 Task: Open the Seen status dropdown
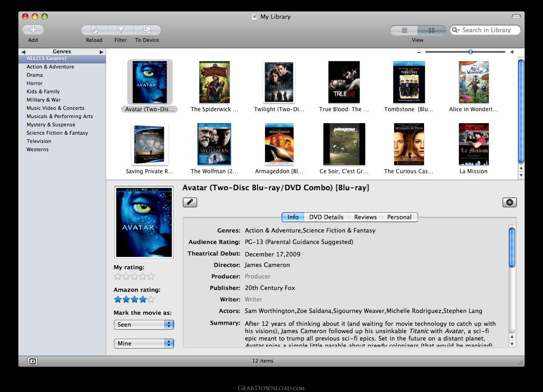144,324
